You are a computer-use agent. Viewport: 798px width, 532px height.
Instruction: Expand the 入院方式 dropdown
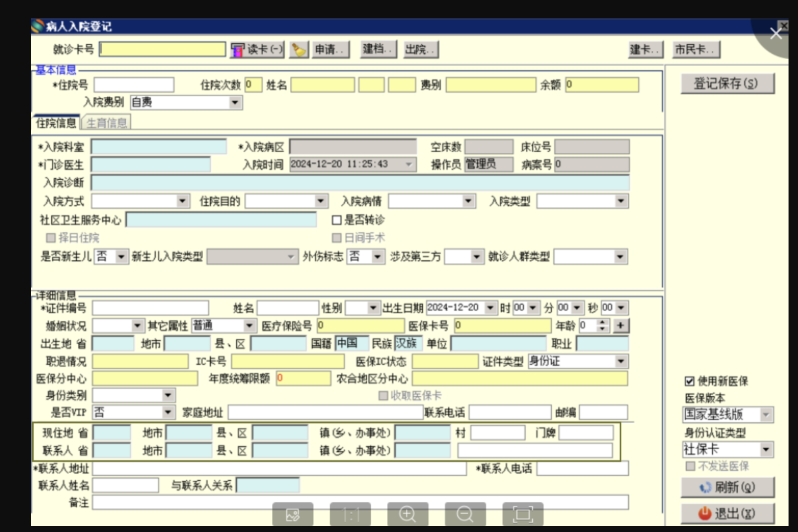pos(182,201)
